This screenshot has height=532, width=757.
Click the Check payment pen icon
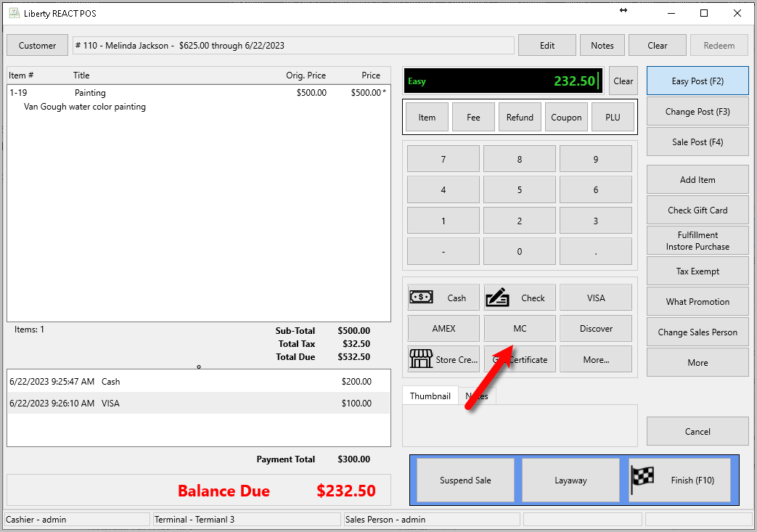pyautogui.click(x=497, y=298)
